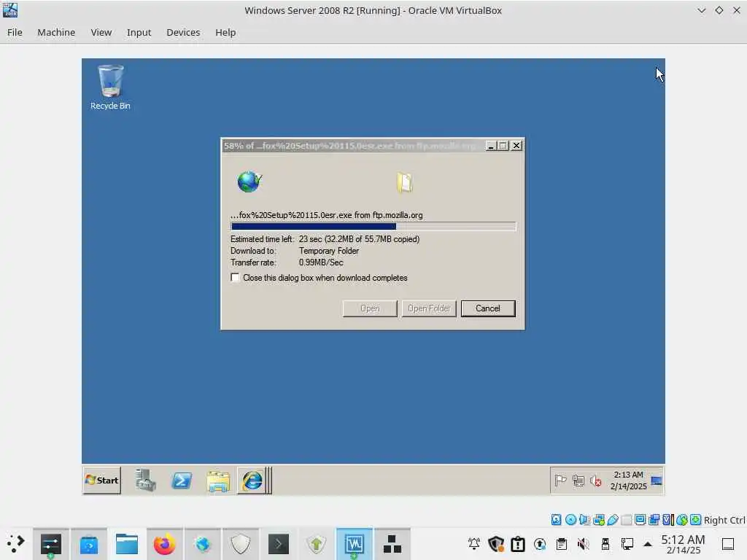The width and height of the screenshot is (747, 560).
Task: Launch Server Manager from guest taskbar
Action: [x=145, y=480]
